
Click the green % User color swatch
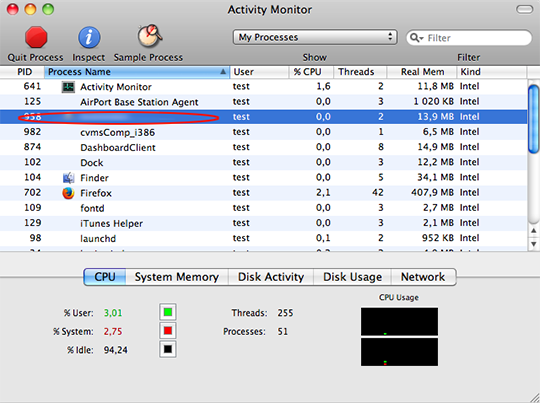[x=168, y=312]
